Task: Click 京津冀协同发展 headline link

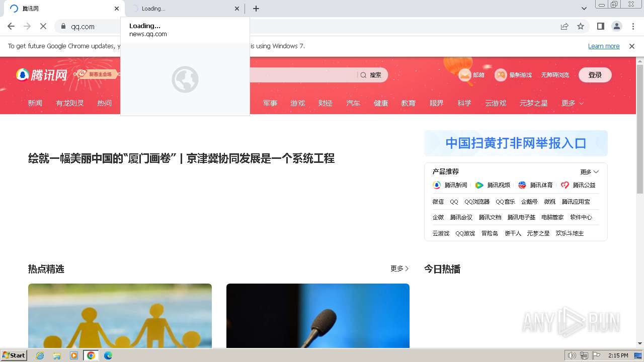Action: click(x=261, y=158)
